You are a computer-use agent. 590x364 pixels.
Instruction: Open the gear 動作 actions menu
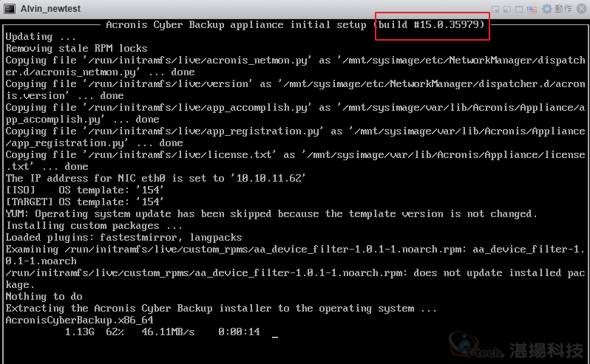pyautogui.click(x=557, y=9)
